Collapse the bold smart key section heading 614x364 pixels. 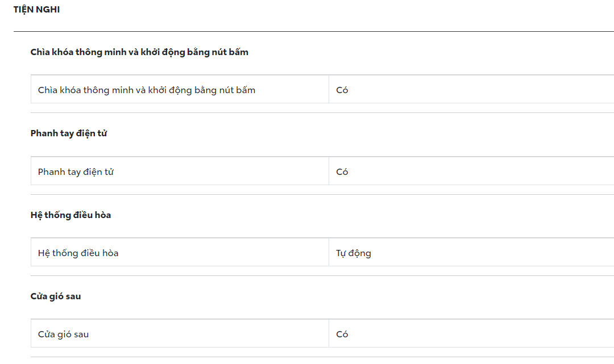point(139,52)
